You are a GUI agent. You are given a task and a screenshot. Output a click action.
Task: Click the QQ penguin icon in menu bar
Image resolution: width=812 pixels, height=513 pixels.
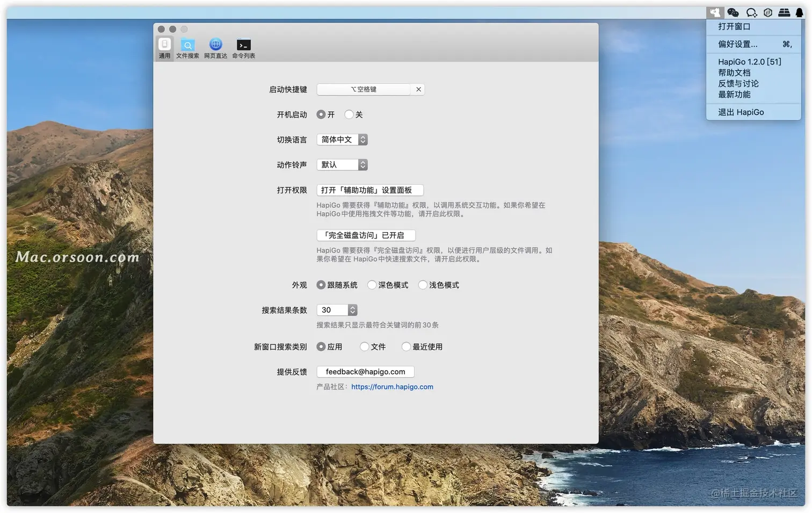799,12
